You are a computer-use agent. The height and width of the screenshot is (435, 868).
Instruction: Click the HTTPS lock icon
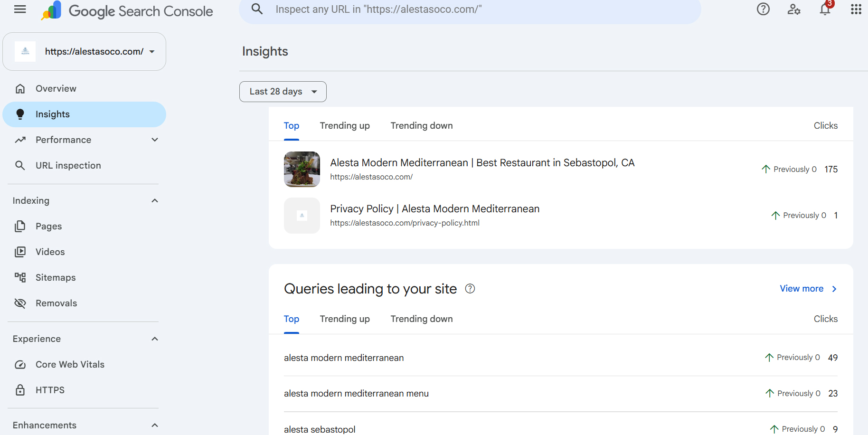pos(20,390)
